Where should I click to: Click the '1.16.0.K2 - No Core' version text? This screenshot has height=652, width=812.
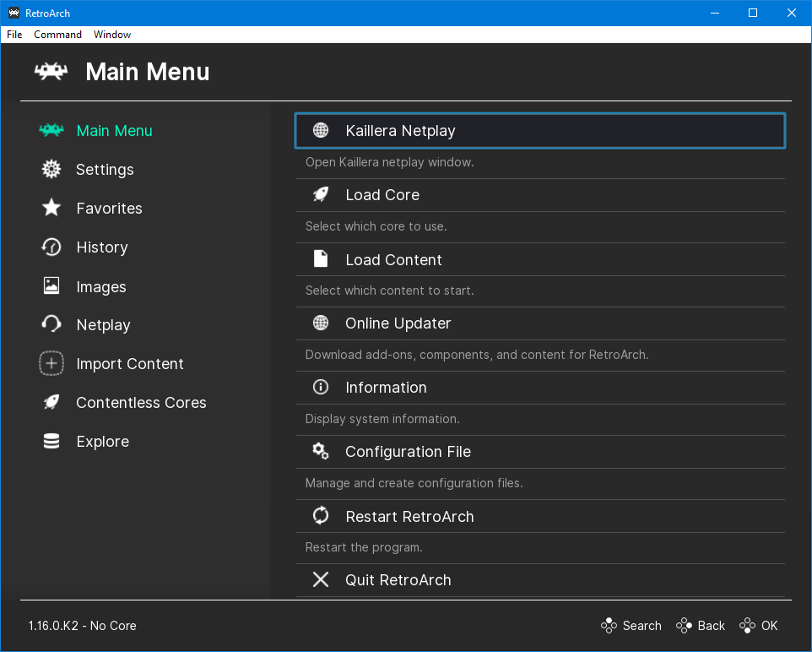tap(83, 626)
